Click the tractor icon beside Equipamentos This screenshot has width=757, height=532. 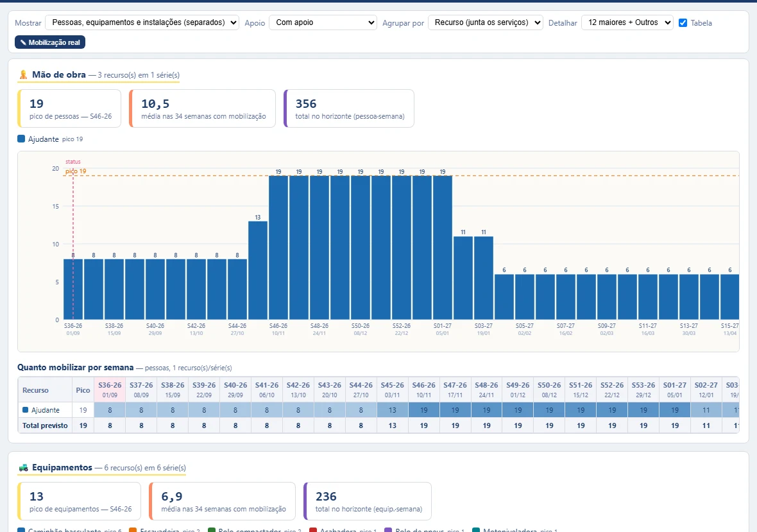23,468
